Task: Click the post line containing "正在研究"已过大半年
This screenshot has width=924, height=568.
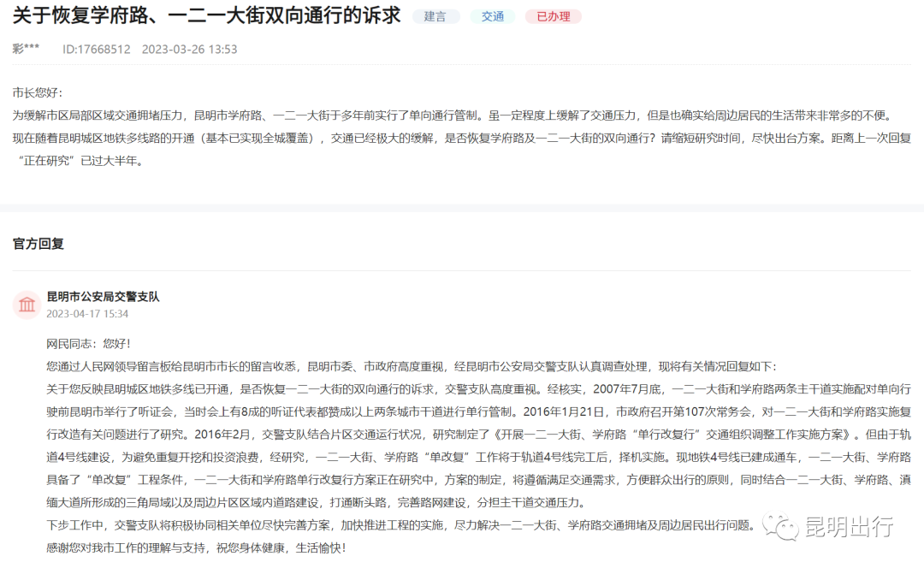Action: (x=80, y=161)
